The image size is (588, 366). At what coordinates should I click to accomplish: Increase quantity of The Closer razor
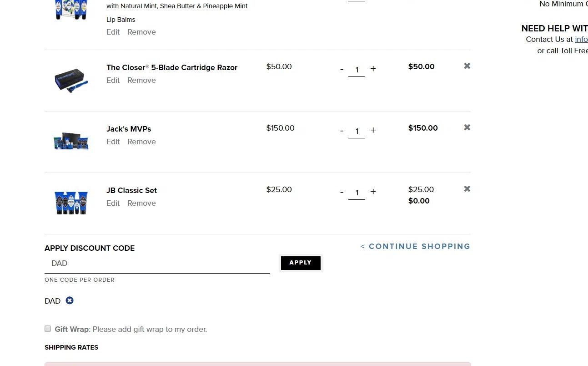[373, 69]
